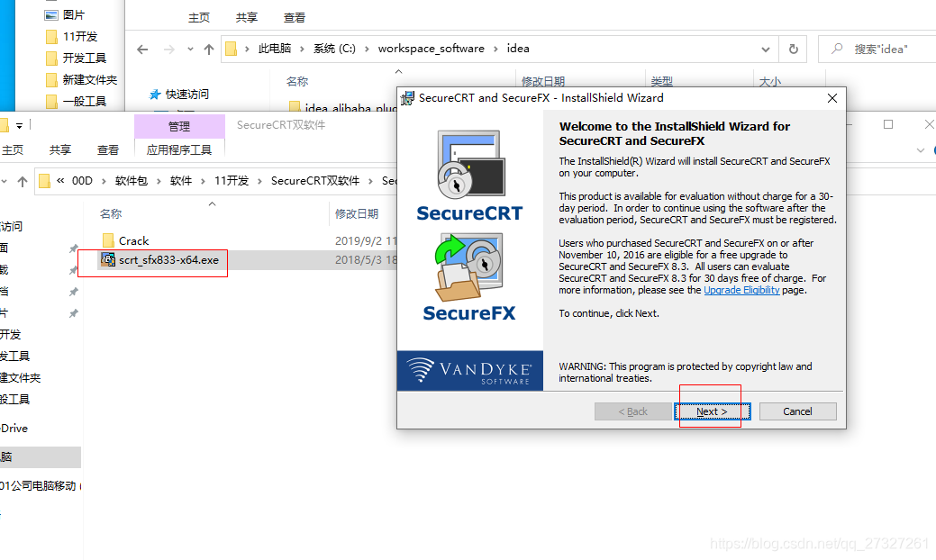Select the 开发工具 folder in the sidebar

pos(84,58)
